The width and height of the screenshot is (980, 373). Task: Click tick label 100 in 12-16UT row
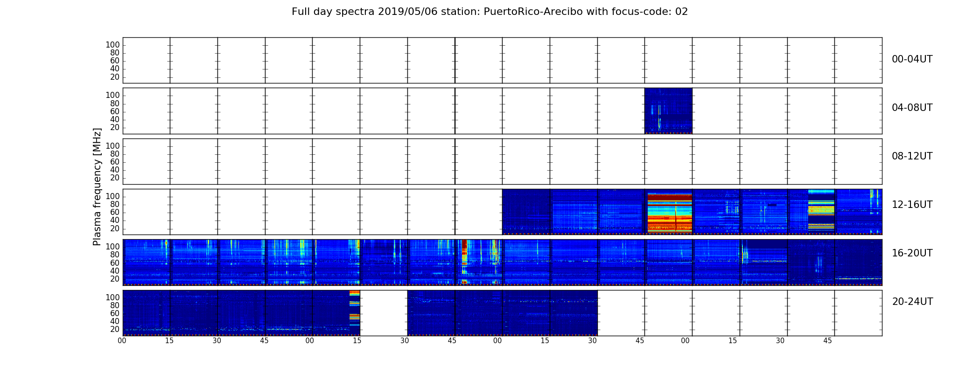pos(112,197)
